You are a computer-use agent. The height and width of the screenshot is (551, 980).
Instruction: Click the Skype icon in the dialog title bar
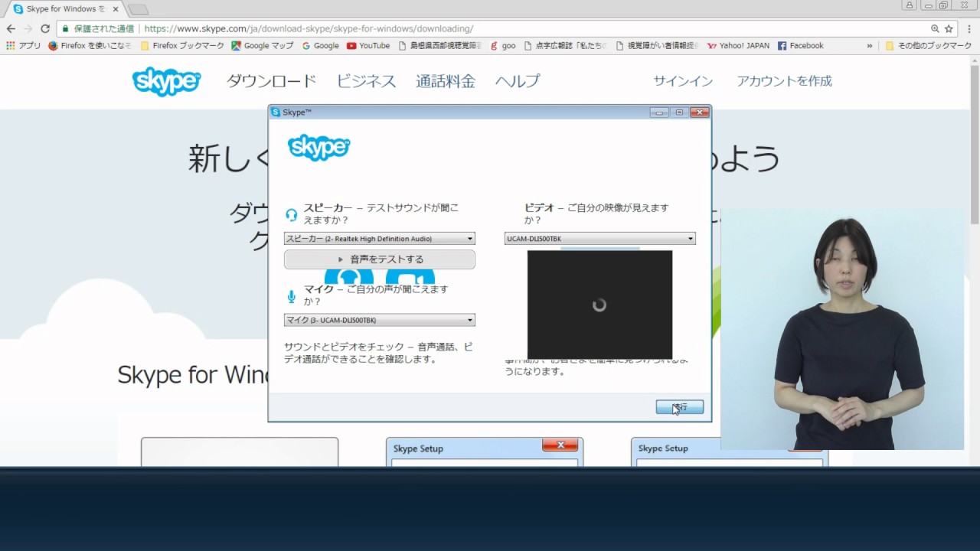276,112
